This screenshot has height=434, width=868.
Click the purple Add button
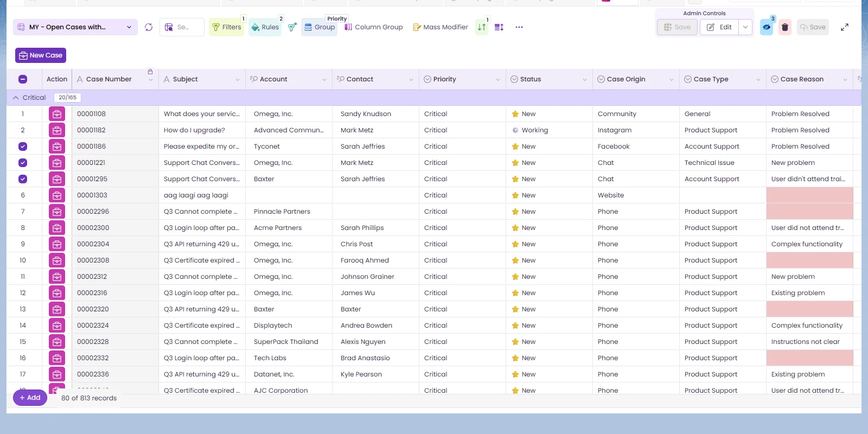point(30,398)
